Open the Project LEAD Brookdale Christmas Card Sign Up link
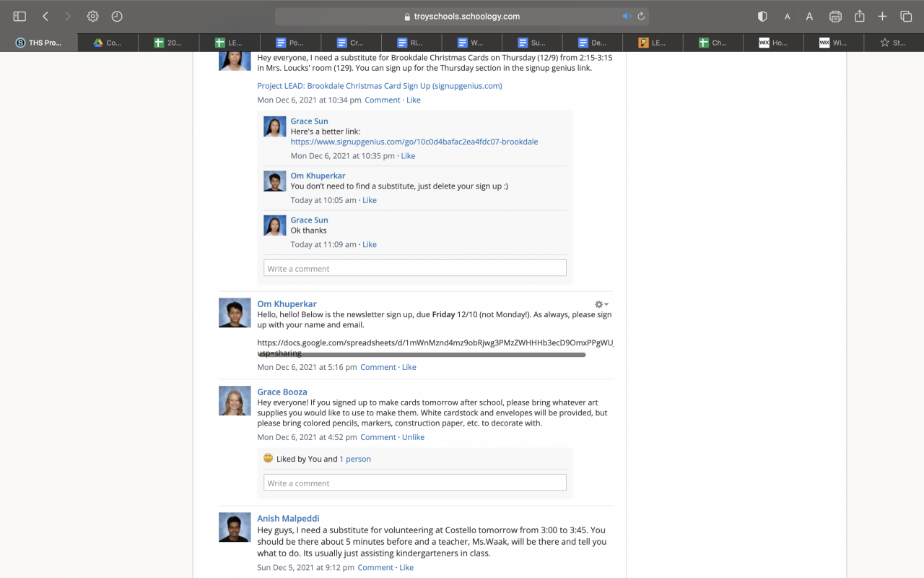Image resolution: width=924 pixels, height=578 pixels. pyautogui.click(x=380, y=85)
